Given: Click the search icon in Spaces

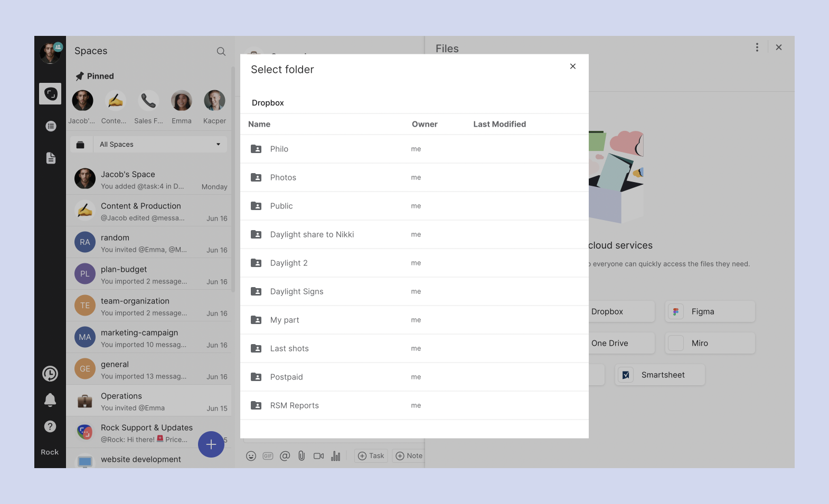Looking at the screenshot, I should [x=221, y=51].
